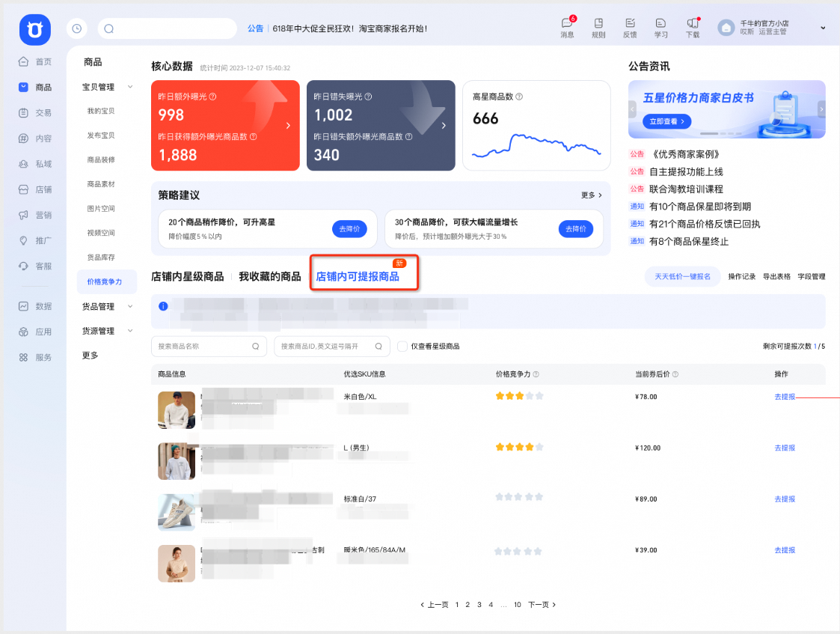Focus 搜索商品名称 input field

[209, 347]
